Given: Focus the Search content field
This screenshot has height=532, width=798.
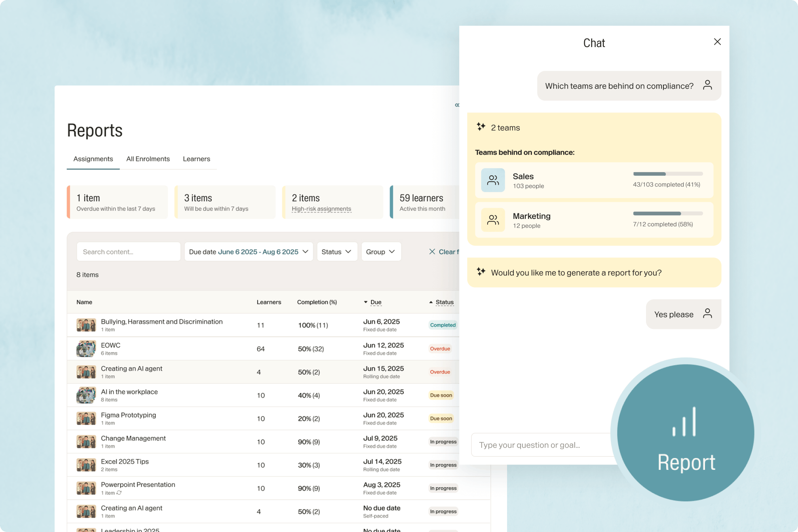Looking at the screenshot, I should tap(128, 252).
